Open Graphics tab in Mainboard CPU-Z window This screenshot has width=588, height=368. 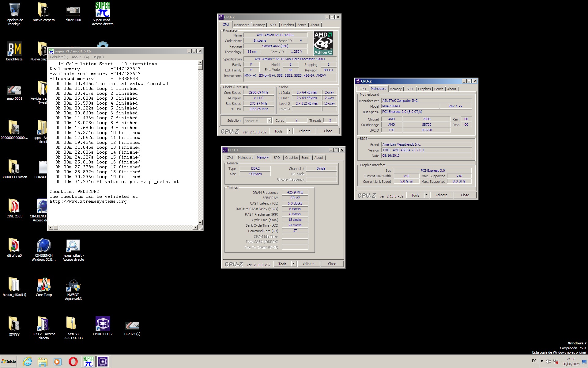(424, 89)
